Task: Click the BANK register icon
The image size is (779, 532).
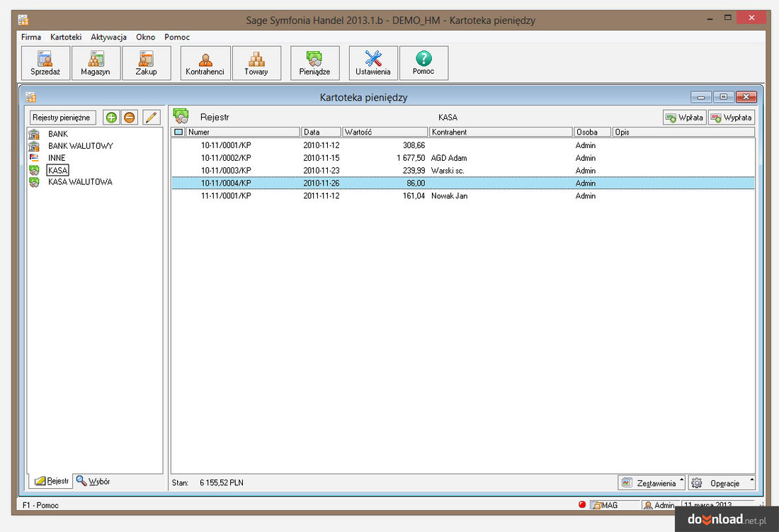Action: click(x=34, y=134)
